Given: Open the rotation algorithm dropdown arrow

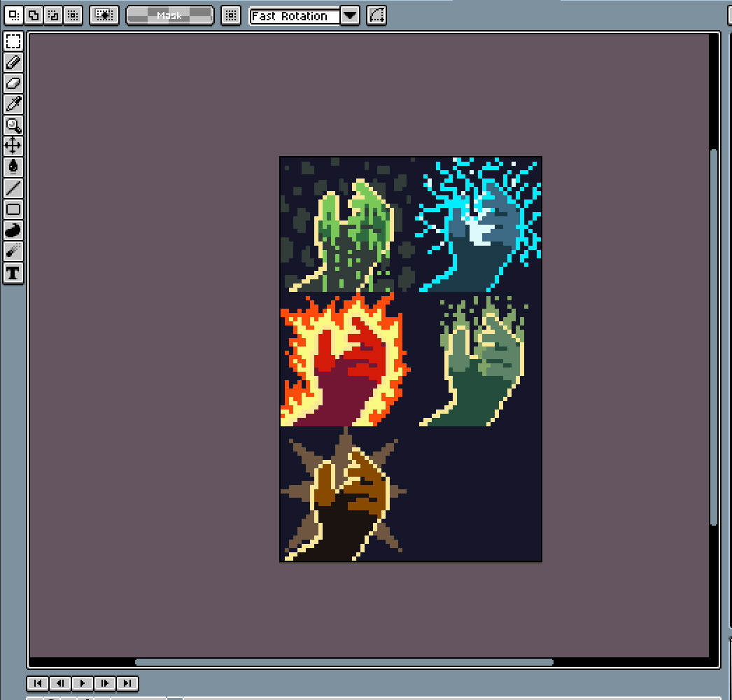Looking at the screenshot, I should (350, 16).
